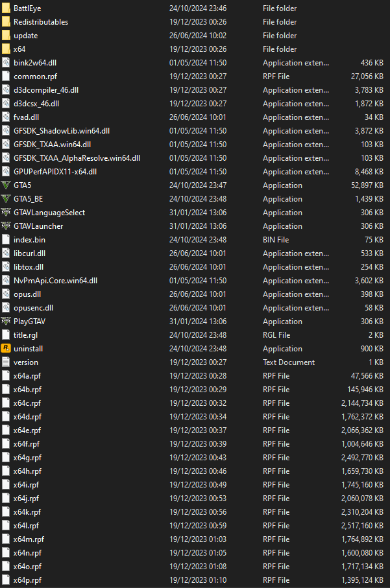
Task: Click the BIN File type label
Action: pos(276,240)
